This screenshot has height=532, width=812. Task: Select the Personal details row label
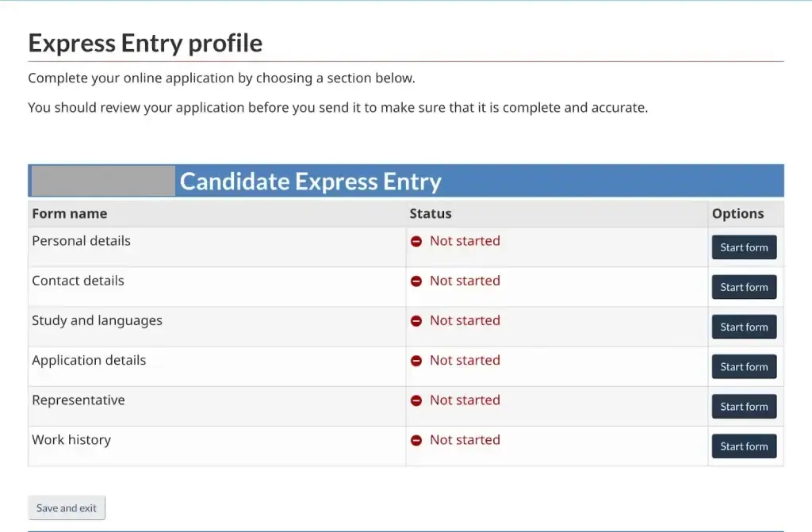tap(81, 241)
